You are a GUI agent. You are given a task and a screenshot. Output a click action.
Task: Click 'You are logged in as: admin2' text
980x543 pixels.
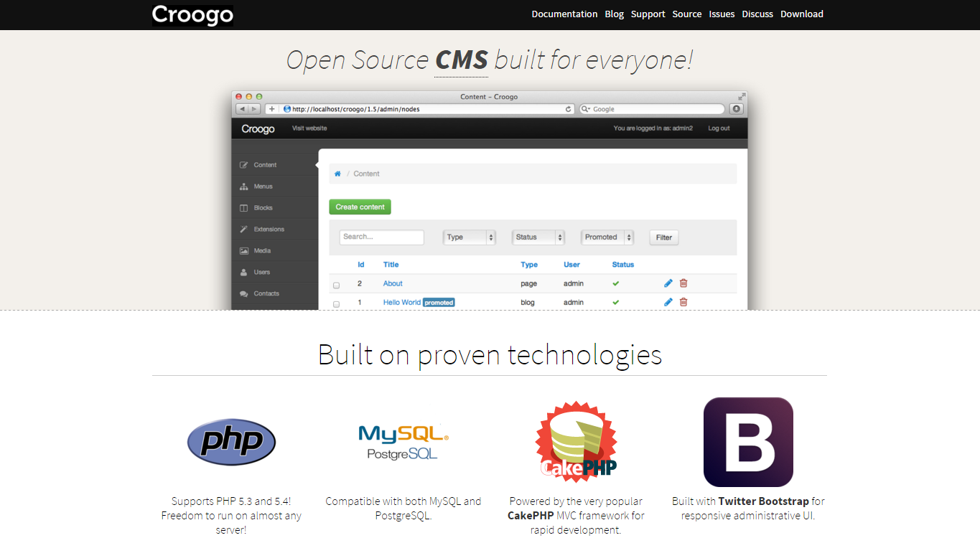[x=653, y=128]
